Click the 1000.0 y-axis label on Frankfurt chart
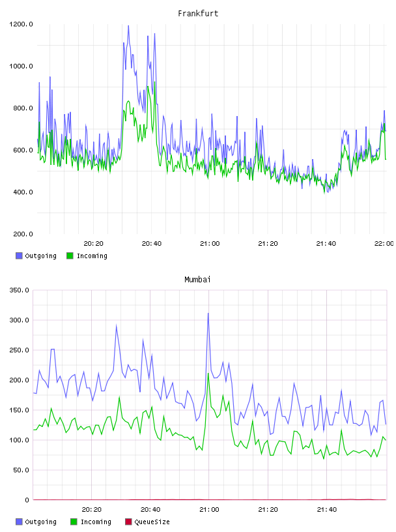 [21, 66]
